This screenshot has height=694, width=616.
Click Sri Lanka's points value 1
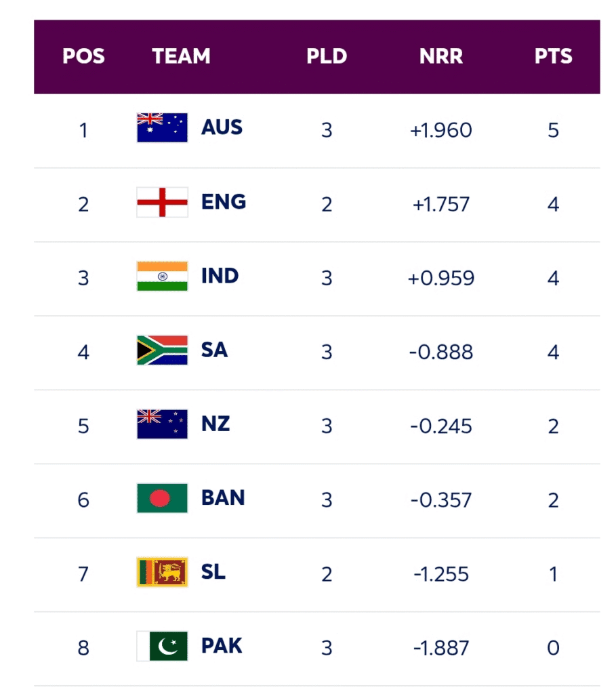pyautogui.click(x=553, y=574)
